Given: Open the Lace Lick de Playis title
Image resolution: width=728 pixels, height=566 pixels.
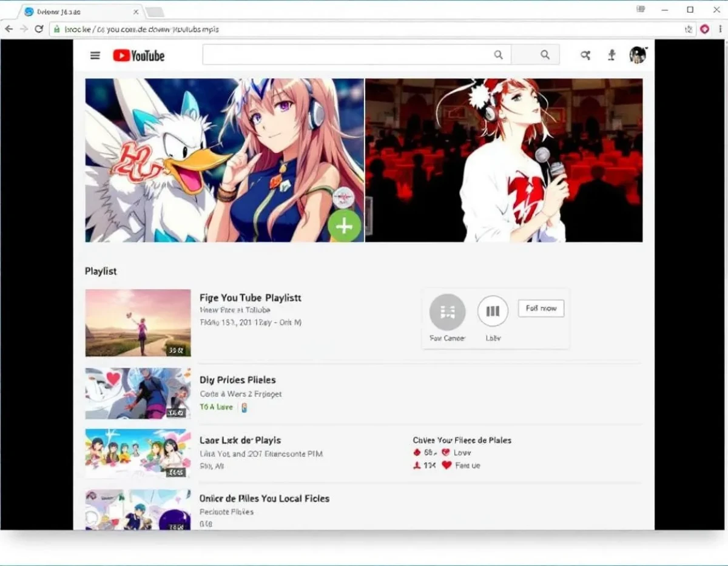Looking at the screenshot, I should pyautogui.click(x=240, y=440).
